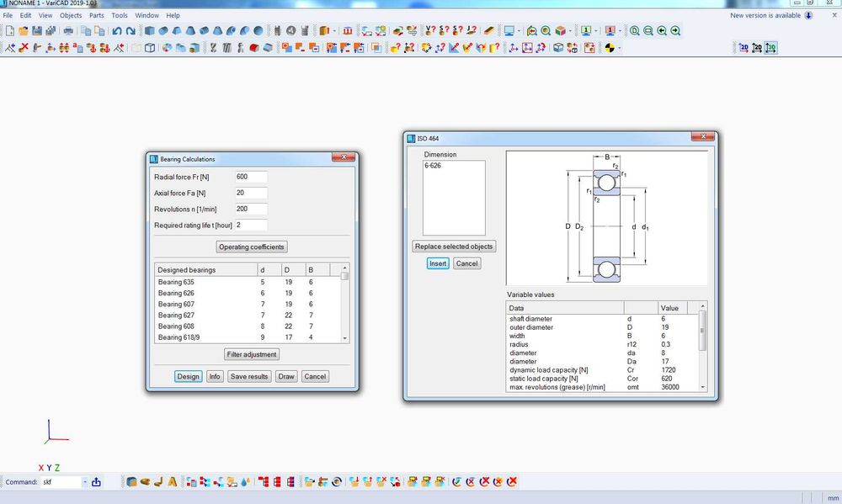Screen dimensions: 842x504
Task: Click the zoom previous view arrow icon
Action: point(662,31)
